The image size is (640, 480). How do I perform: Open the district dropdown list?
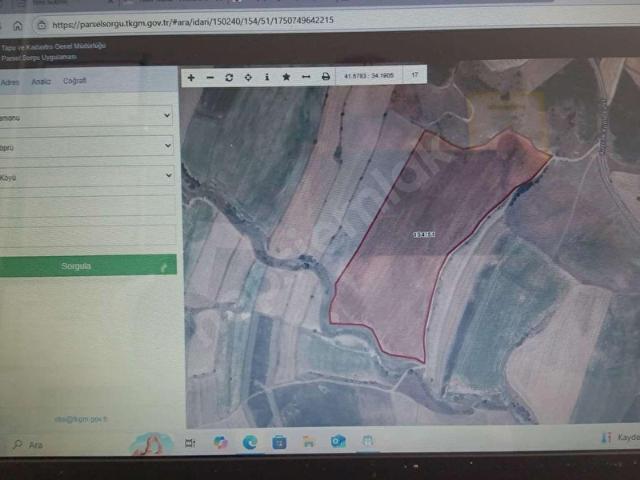click(86, 146)
